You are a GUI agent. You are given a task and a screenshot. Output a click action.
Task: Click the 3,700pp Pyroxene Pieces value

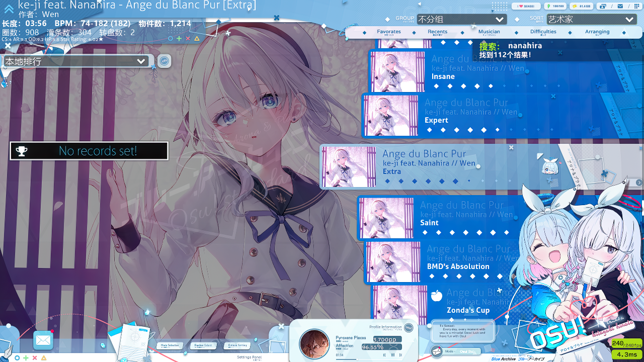387,339
